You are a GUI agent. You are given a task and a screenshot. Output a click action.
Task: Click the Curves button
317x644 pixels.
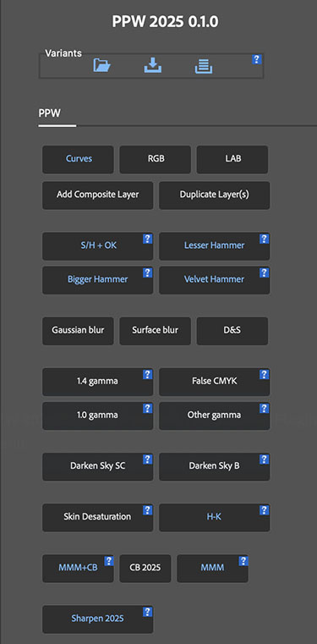(x=78, y=159)
